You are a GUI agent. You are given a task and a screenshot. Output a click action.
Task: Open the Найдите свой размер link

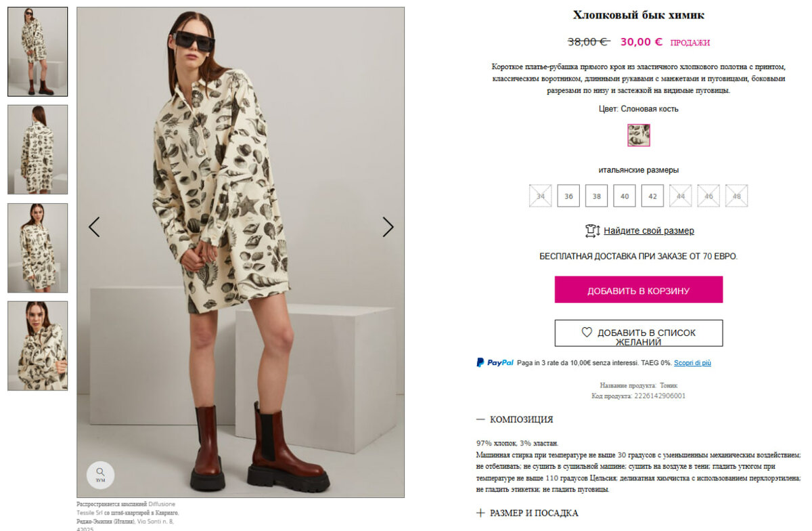pyautogui.click(x=649, y=231)
